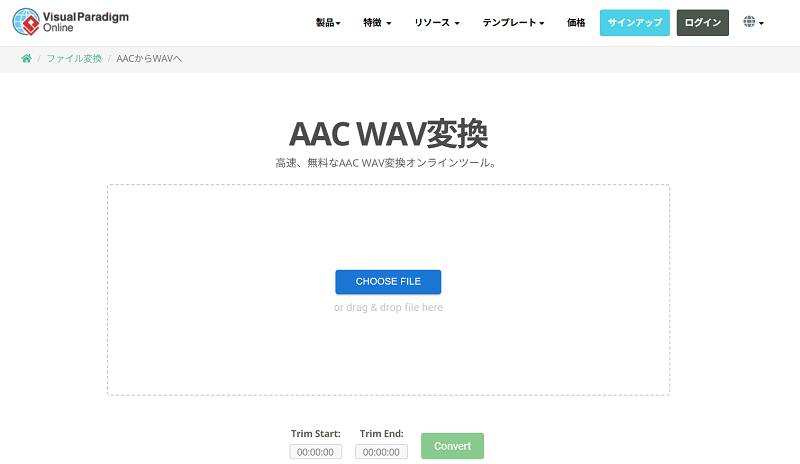The width and height of the screenshot is (800, 464).
Task: Focus the Trim End time field
Action: 382,452
